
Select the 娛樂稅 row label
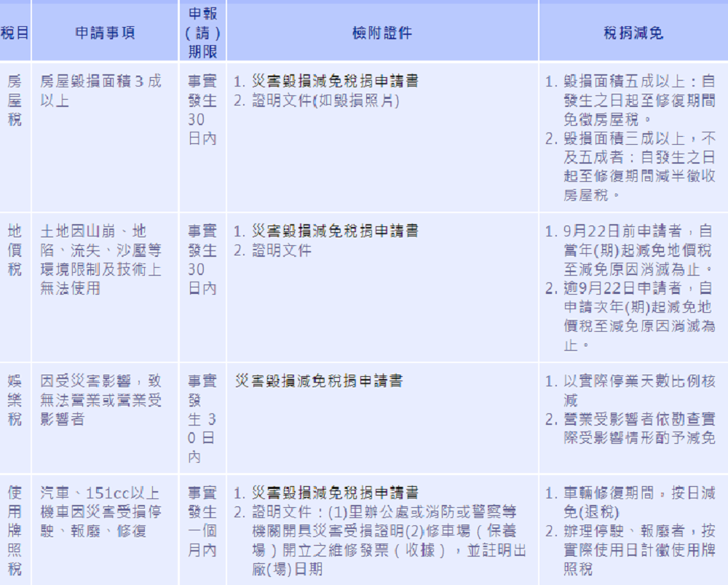click(15, 400)
